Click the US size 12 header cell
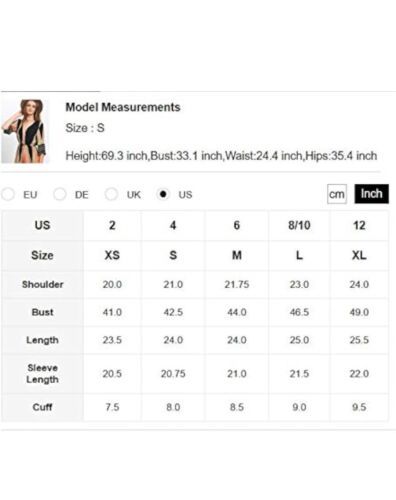The width and height of the screenshot is (396, 500). tap(359, 225)
